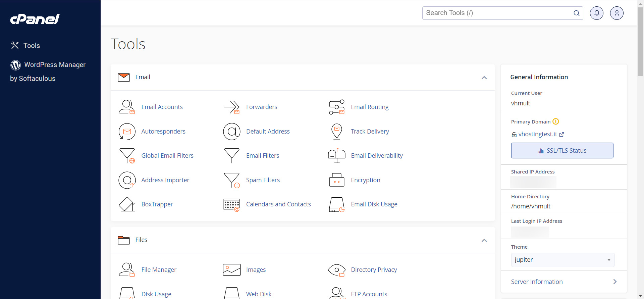Open the notifications bell
Image resolution: width=644 pixels, height=299 pixels.
pos(597,13)
